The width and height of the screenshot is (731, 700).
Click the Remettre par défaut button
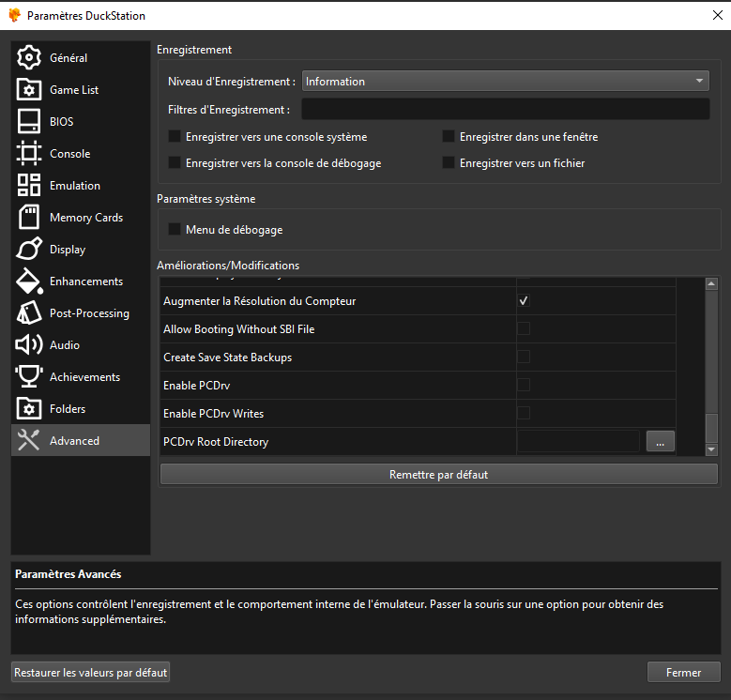pos(438,475)
